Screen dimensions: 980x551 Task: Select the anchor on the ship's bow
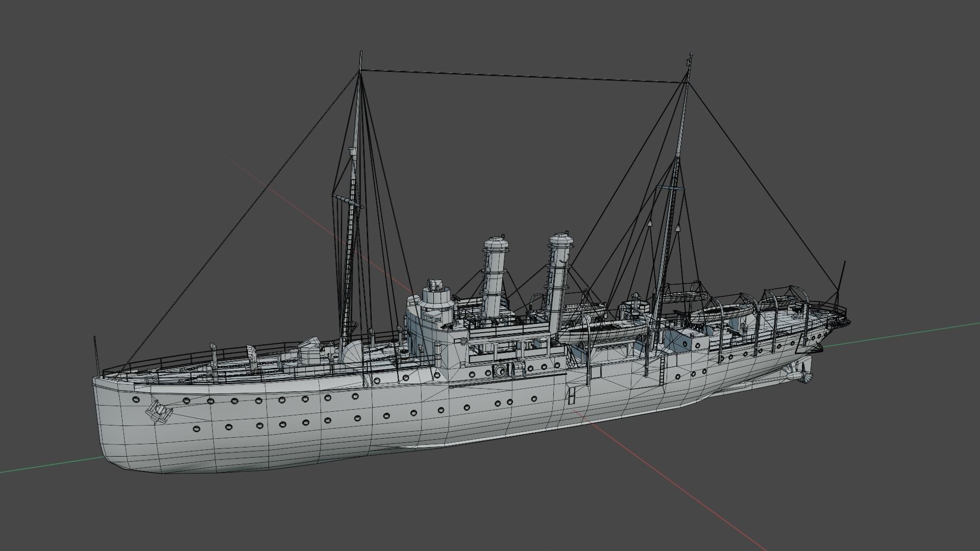pos(159,411)
